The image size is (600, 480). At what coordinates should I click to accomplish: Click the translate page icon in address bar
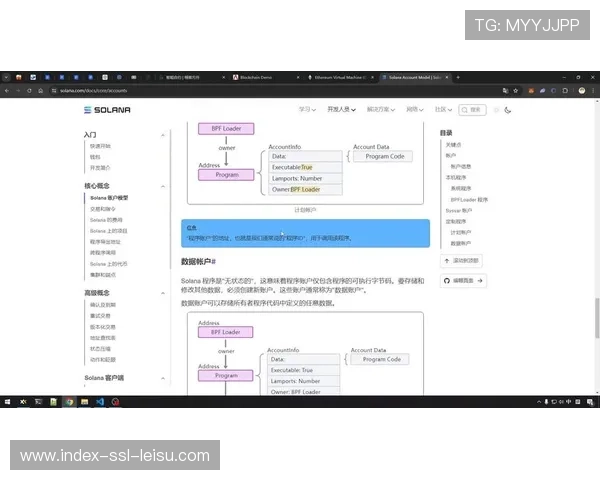click(x=505, y=91)
